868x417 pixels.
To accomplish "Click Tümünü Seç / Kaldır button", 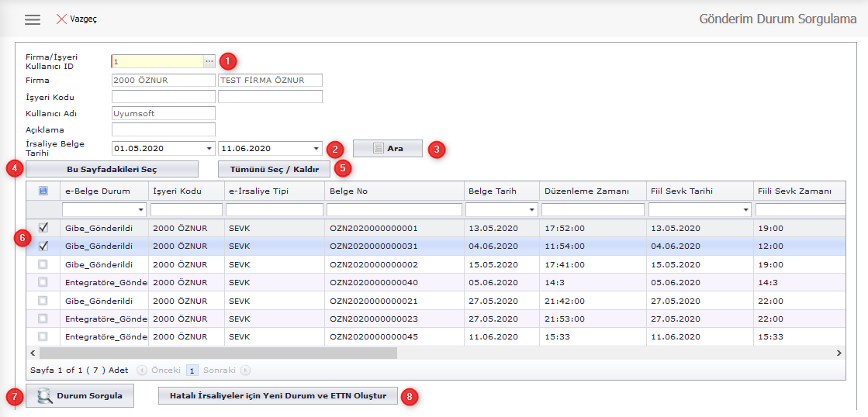I will coord(268,169).
